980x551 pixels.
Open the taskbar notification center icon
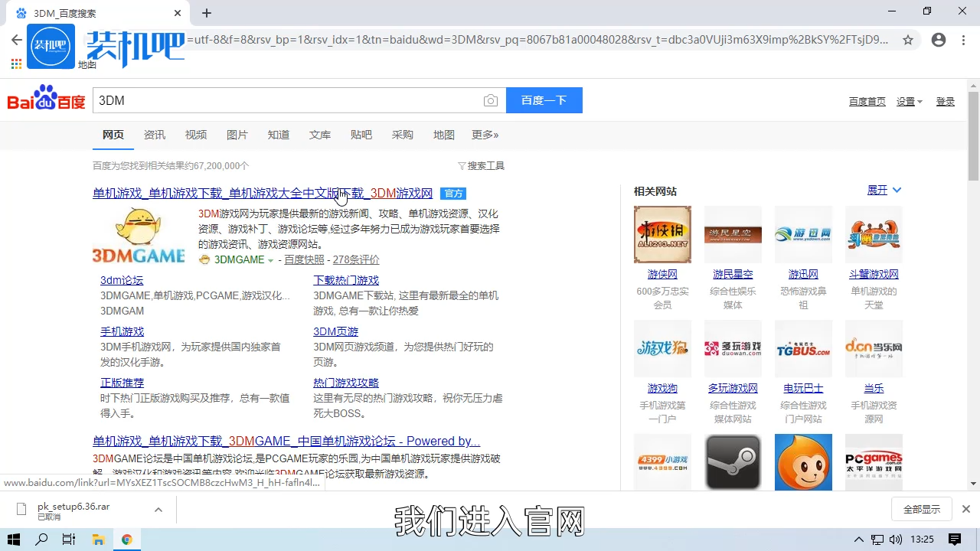(x=955, y=540)
